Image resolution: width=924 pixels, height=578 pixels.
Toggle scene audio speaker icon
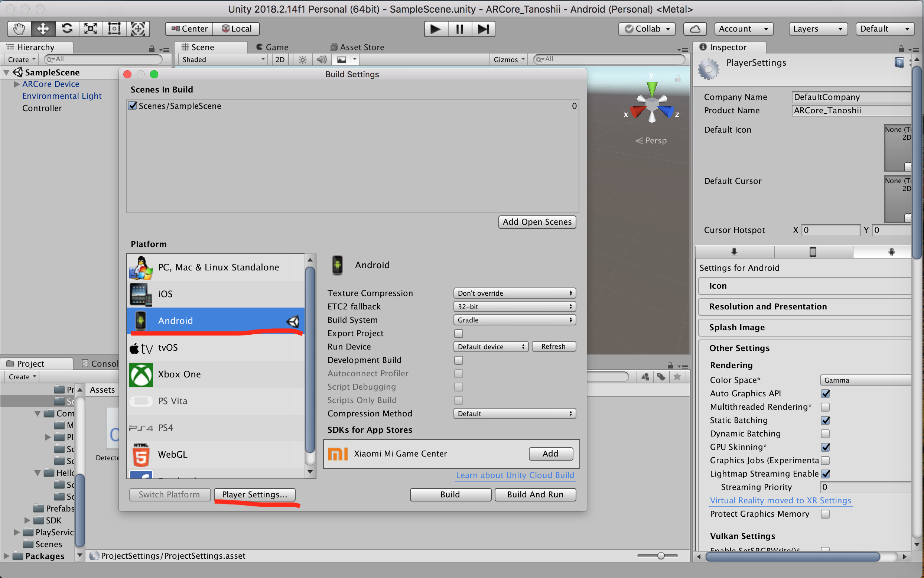coord(321,60)
